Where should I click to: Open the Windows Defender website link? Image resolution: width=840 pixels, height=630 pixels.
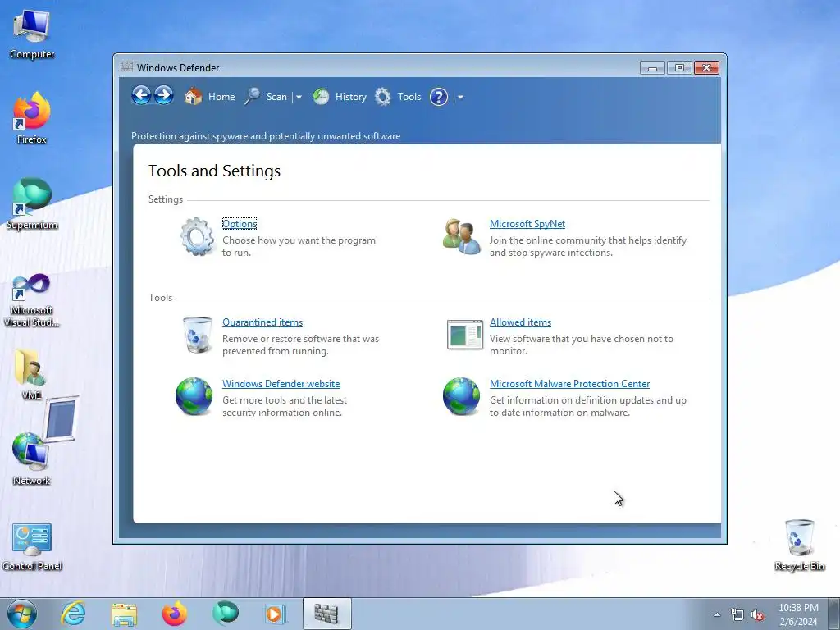pos(281,384)
